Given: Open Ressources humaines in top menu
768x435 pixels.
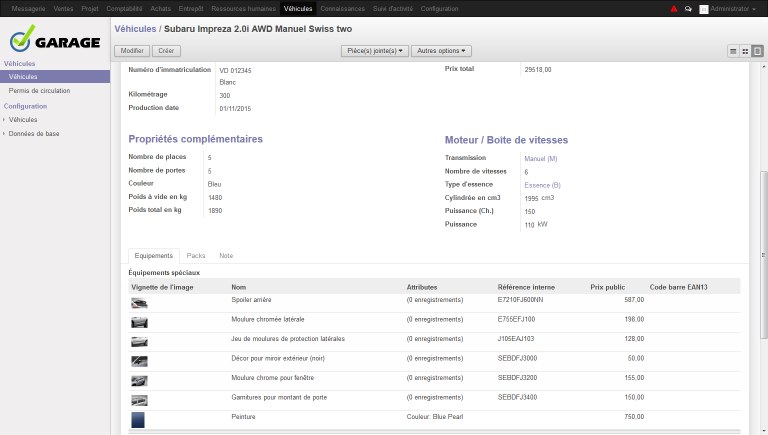Looking at the screenshot, I should (x=244, y=8).
